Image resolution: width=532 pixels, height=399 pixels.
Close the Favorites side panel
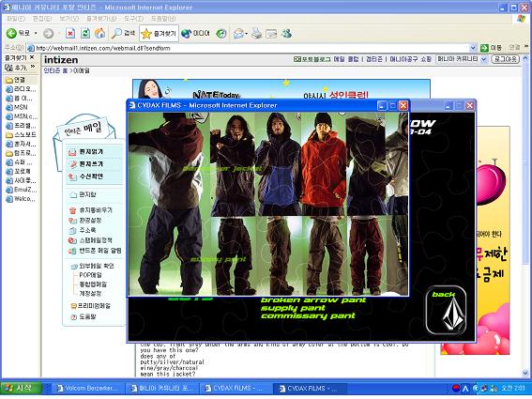pos(32,57)
